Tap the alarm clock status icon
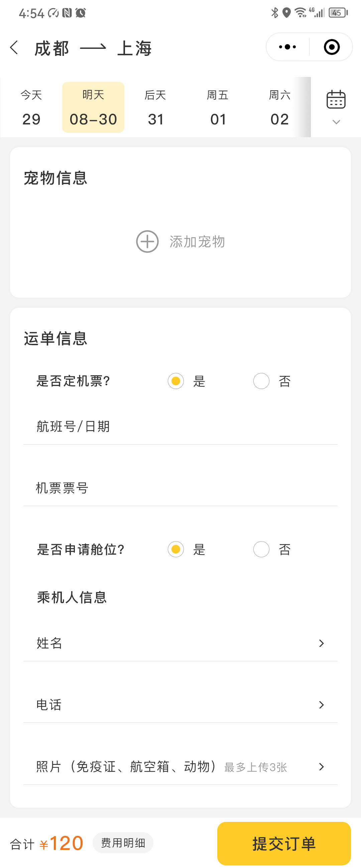 (x=81, y=13)
